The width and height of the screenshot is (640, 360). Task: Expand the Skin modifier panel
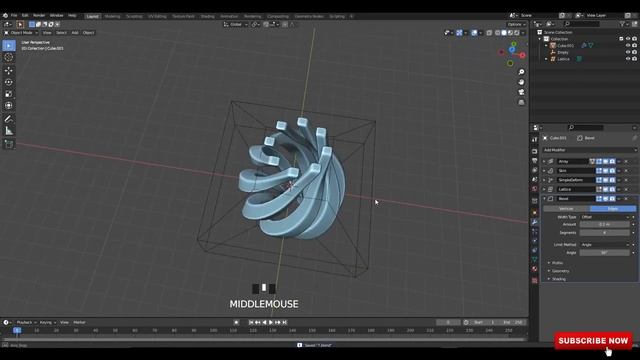pos(544,171)
